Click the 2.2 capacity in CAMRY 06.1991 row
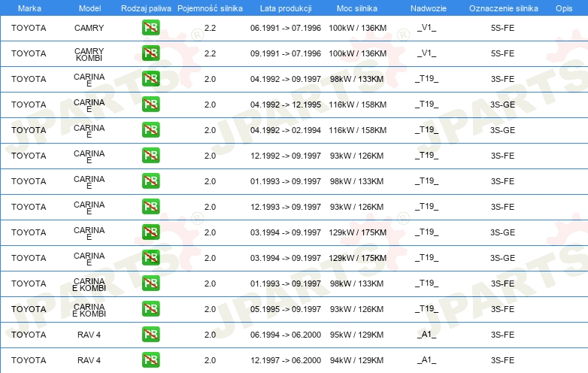The image size is (588, 373). pos(210,28)
